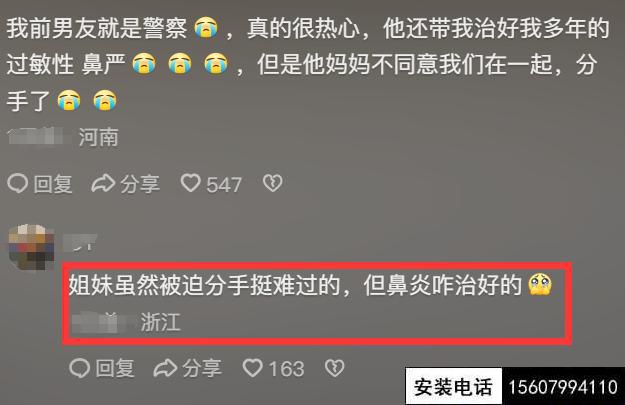Click the 安装电话 label
Image resolution: width=625 pixels, height=405 pixels.
pyautogui.click(x=453, y=387)
